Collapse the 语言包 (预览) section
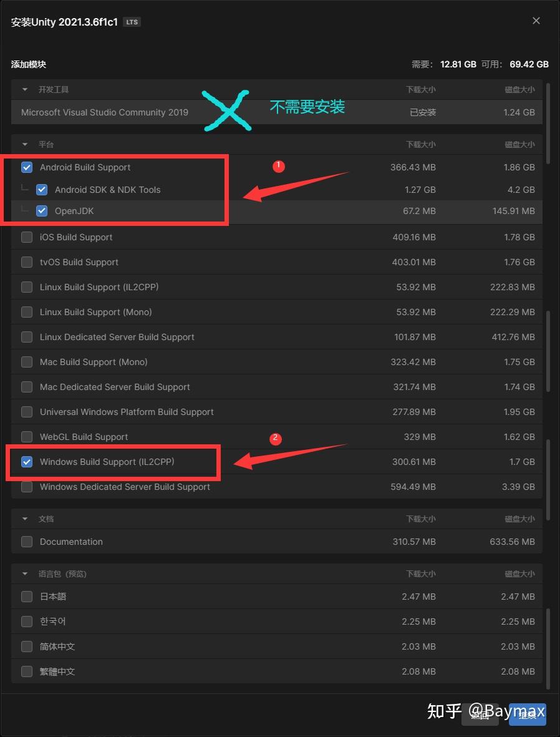Viewport: 560px width, 737px height. click(25, 574)
